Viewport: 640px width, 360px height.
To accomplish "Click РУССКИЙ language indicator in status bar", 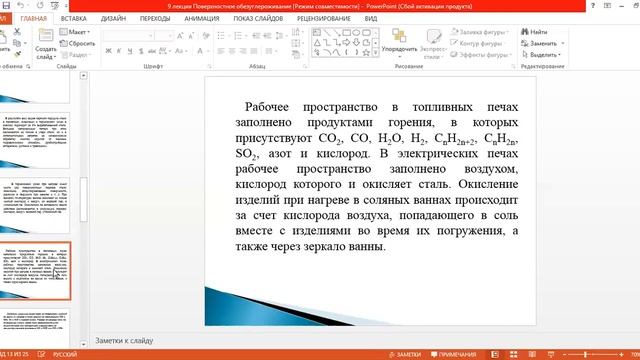I will [x=65, y=354].
